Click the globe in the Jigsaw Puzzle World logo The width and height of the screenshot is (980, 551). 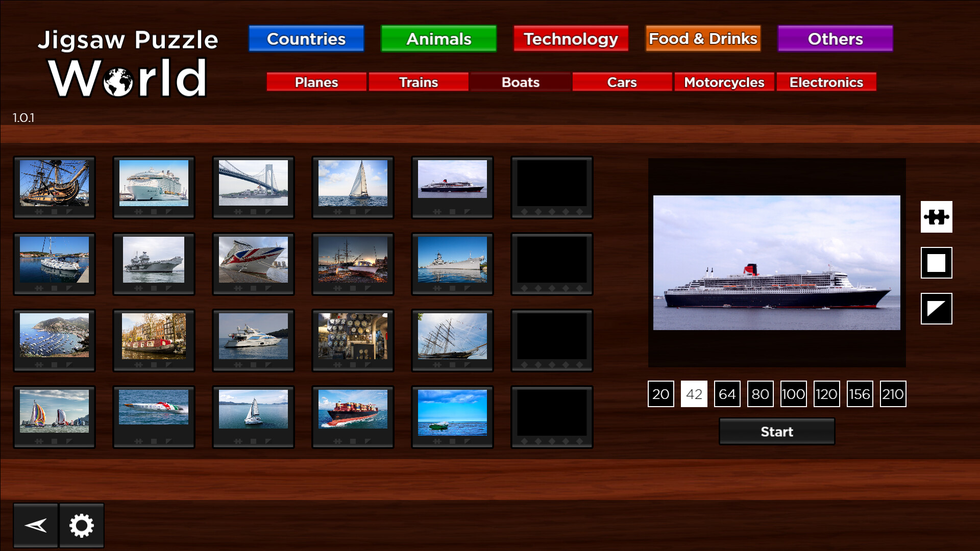point(118,81)
